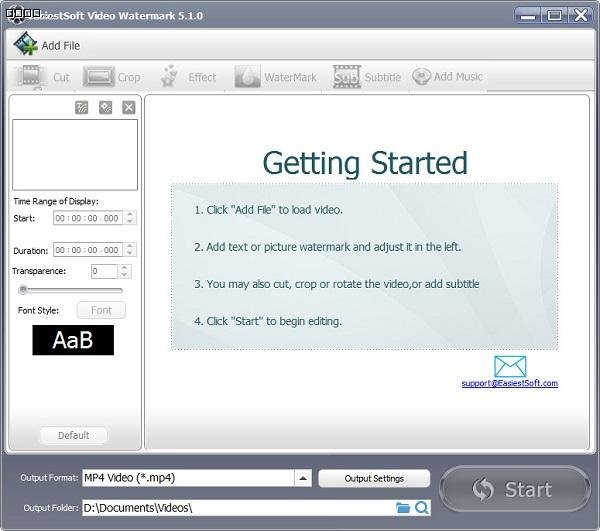Click the delete watermark X icon
Screen dimensions: 600x531
129,108
